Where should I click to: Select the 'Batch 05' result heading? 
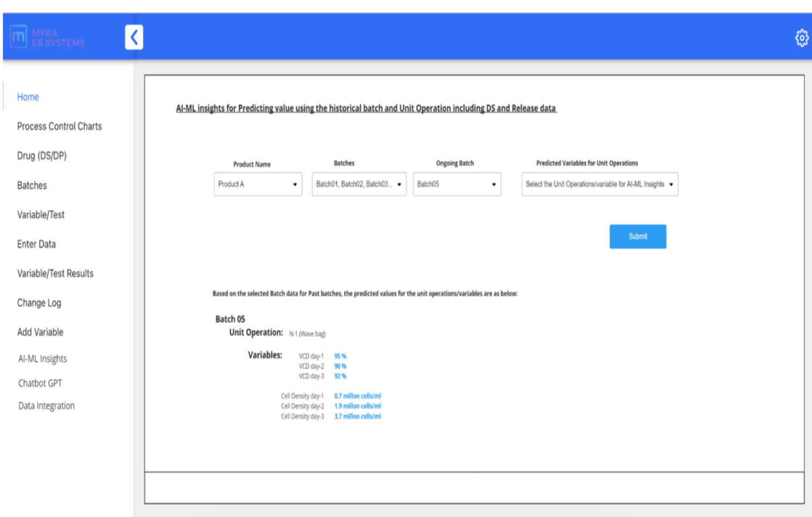[231, 319]
